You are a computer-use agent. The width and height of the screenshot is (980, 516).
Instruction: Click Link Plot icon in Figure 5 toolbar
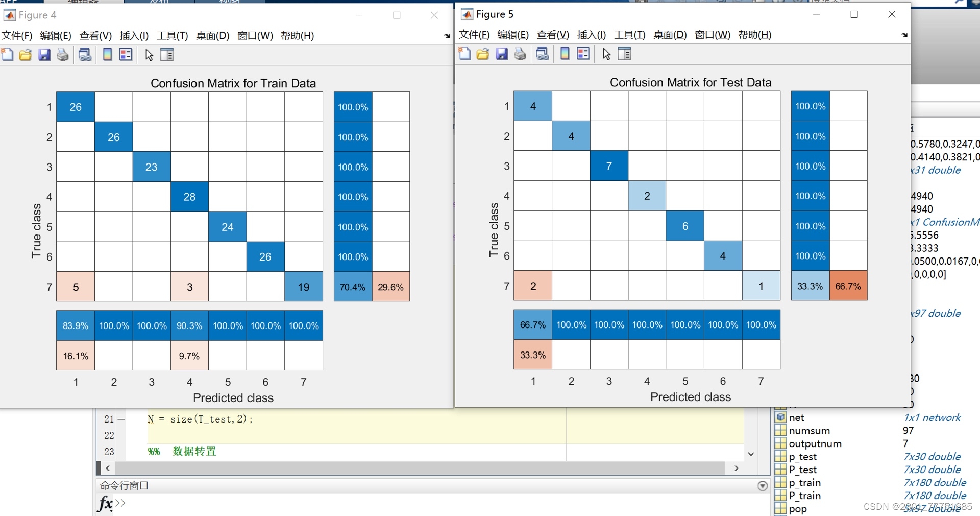[x=543, y=54]
